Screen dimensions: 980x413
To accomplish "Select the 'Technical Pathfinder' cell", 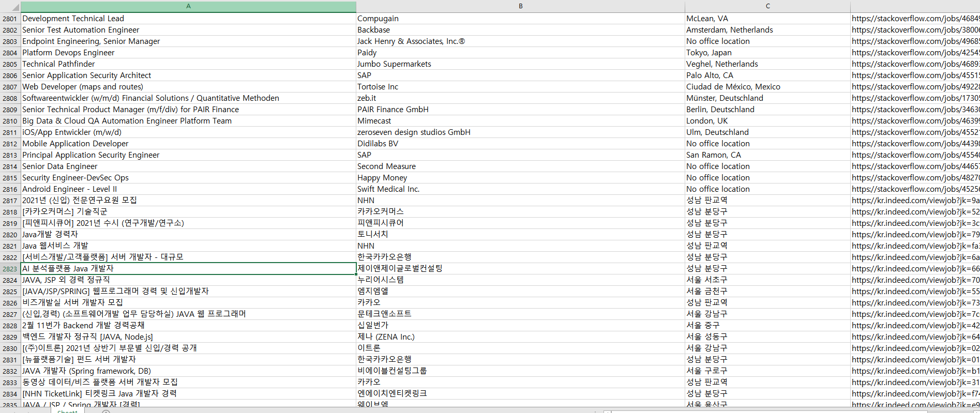I will (188, 64).
